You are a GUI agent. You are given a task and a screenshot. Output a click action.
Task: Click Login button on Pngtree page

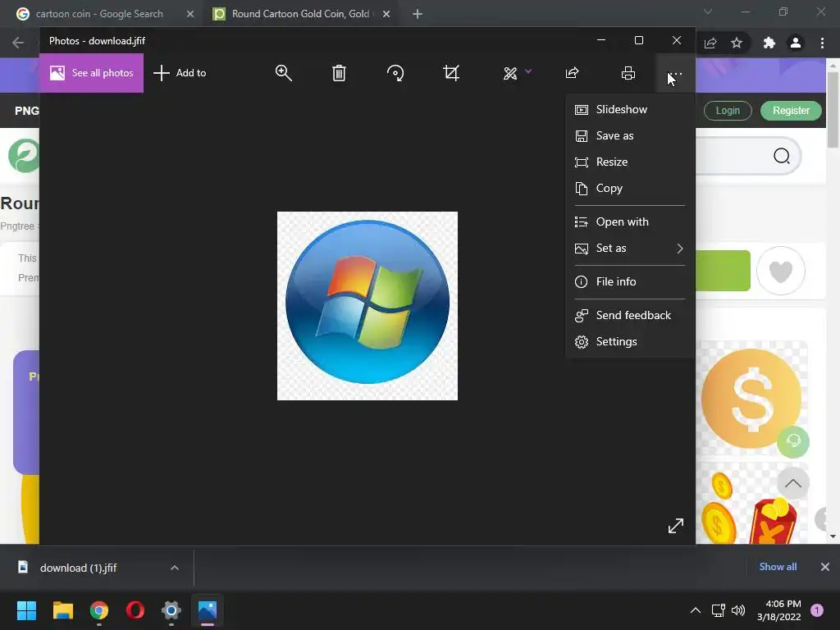(728, 111)
